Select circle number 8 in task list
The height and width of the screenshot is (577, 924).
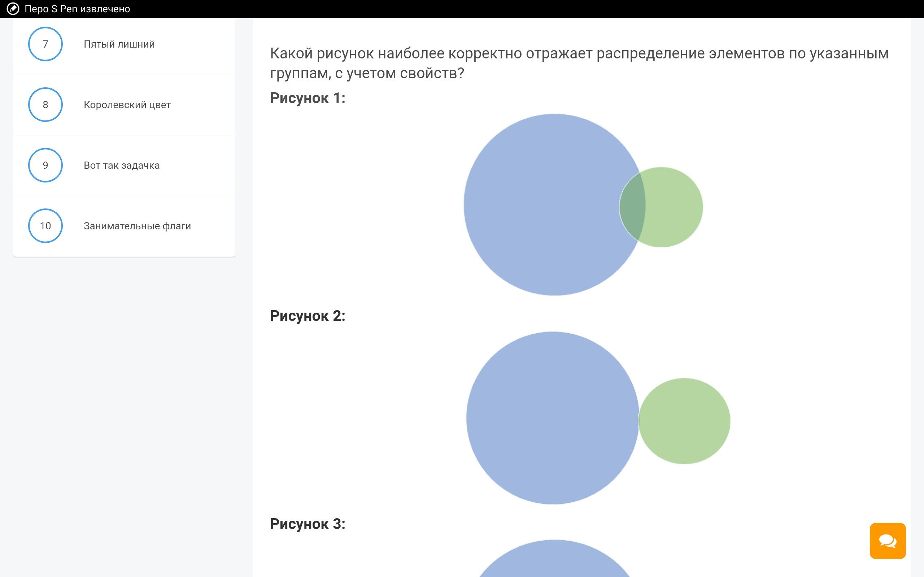45,105
